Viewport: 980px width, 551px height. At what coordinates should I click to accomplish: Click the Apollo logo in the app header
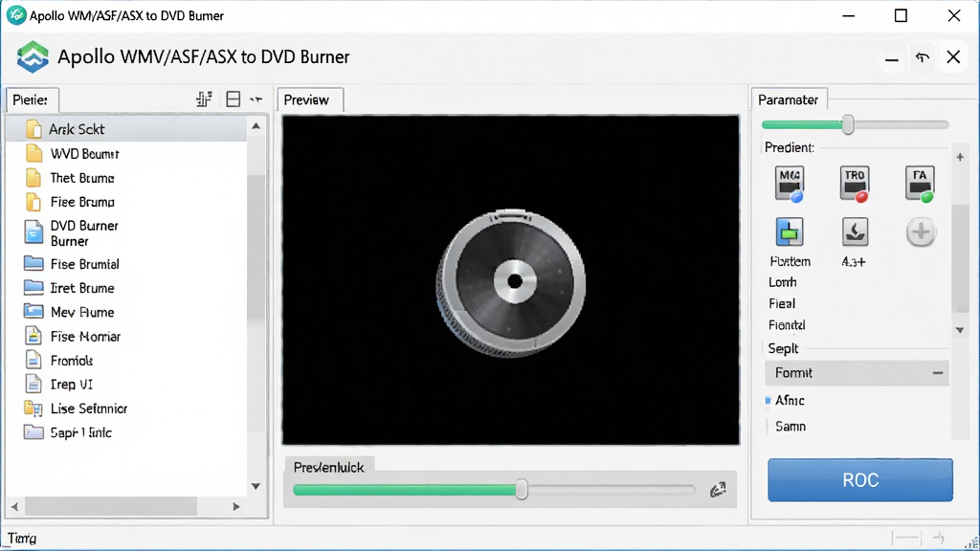coord(33,56)
